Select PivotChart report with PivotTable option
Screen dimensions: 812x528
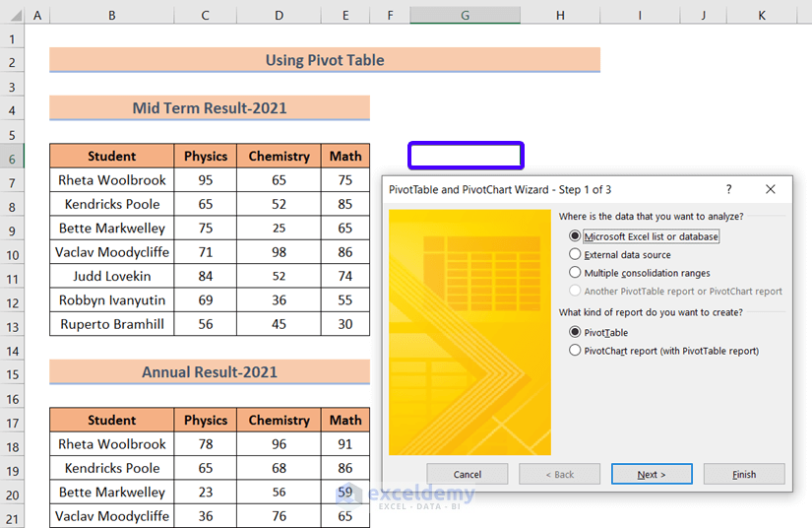click(576, 351)
